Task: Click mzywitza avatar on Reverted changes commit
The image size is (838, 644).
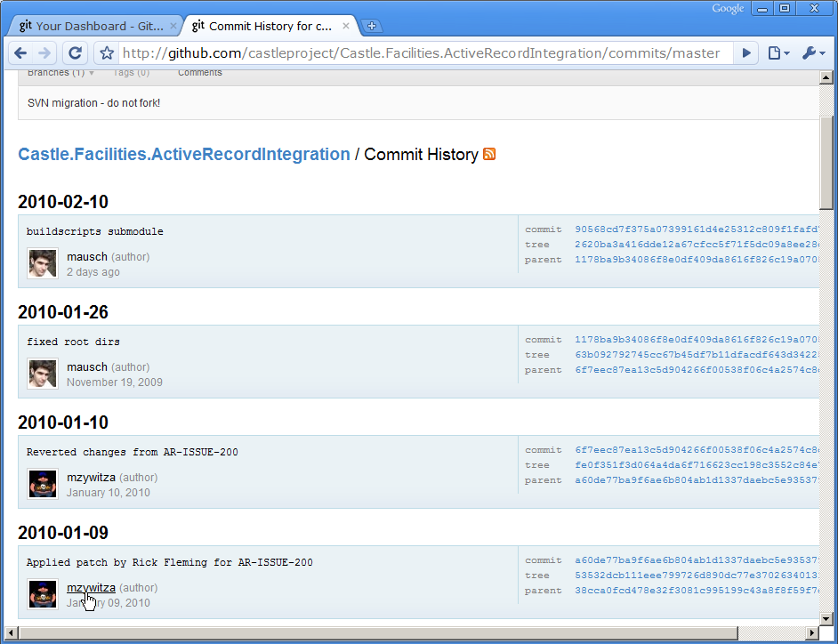Action: click(x=43, y=484)
